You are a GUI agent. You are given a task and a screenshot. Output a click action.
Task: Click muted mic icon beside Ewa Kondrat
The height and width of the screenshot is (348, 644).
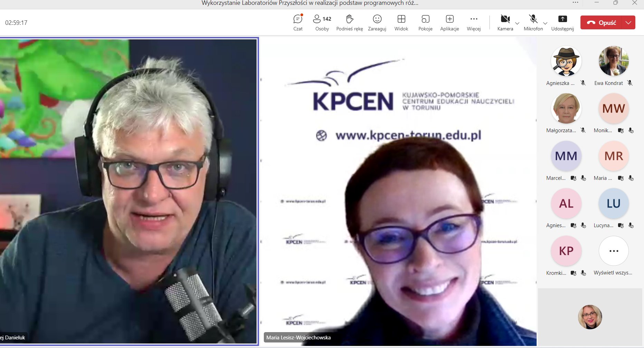pos(630,83)
